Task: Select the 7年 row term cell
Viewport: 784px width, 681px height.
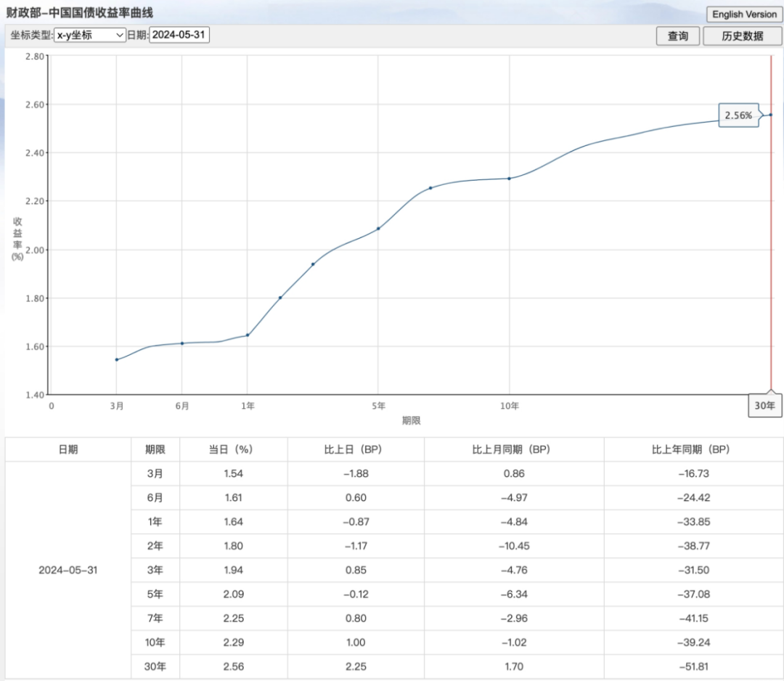Action: [155, 618]
